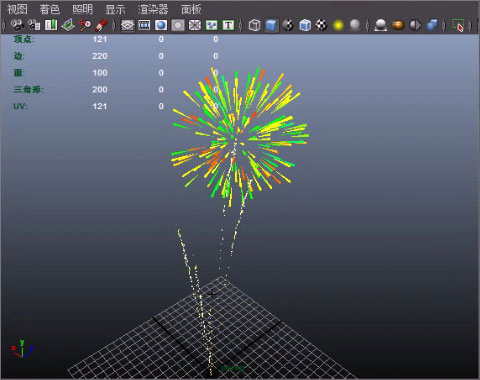480x380 pixels.
Task: Open the image plane icon
Action: click(x=68, y=25)
